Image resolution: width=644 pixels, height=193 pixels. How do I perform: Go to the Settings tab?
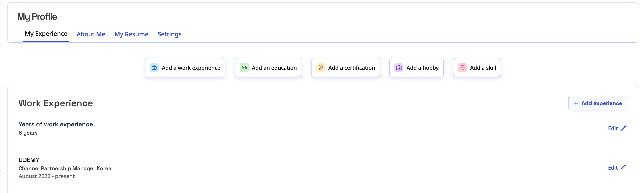169,34
